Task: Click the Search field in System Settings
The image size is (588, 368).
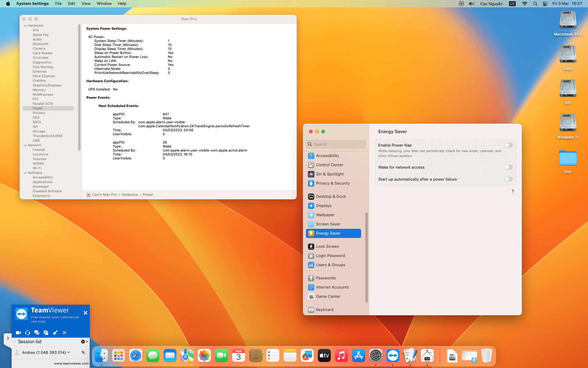Action: (336, 144)
